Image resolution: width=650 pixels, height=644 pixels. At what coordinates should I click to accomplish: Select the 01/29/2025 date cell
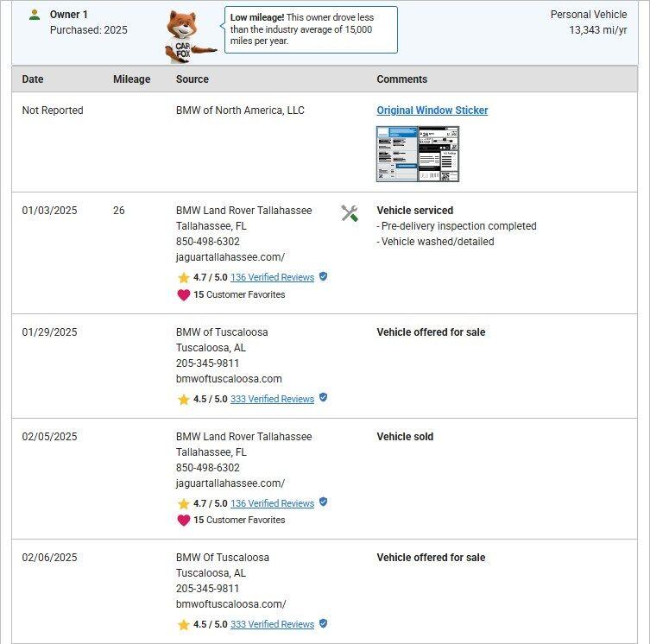pyautogui.click(x=49, y=332)
